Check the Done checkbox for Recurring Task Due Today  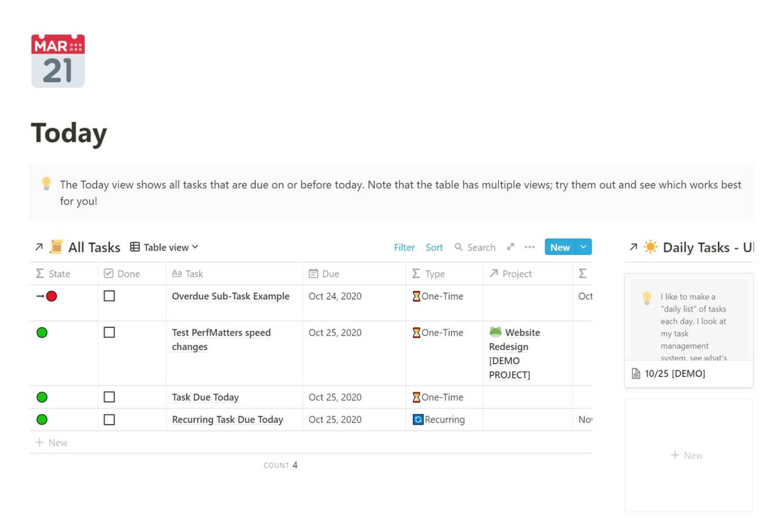pyautogui.click(x=109, y=419)
